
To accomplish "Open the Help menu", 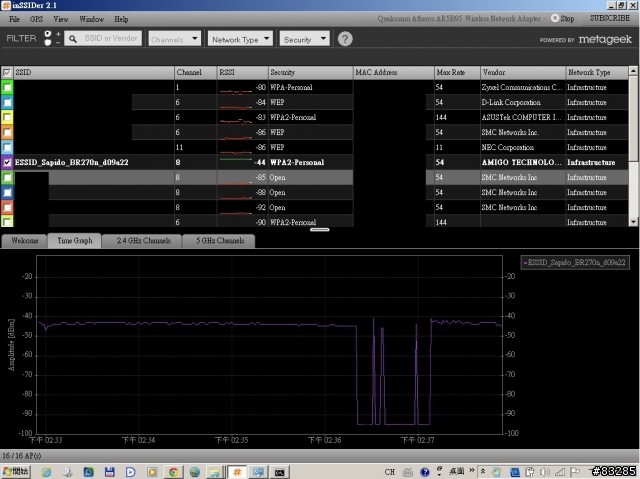I will (121, 19).
